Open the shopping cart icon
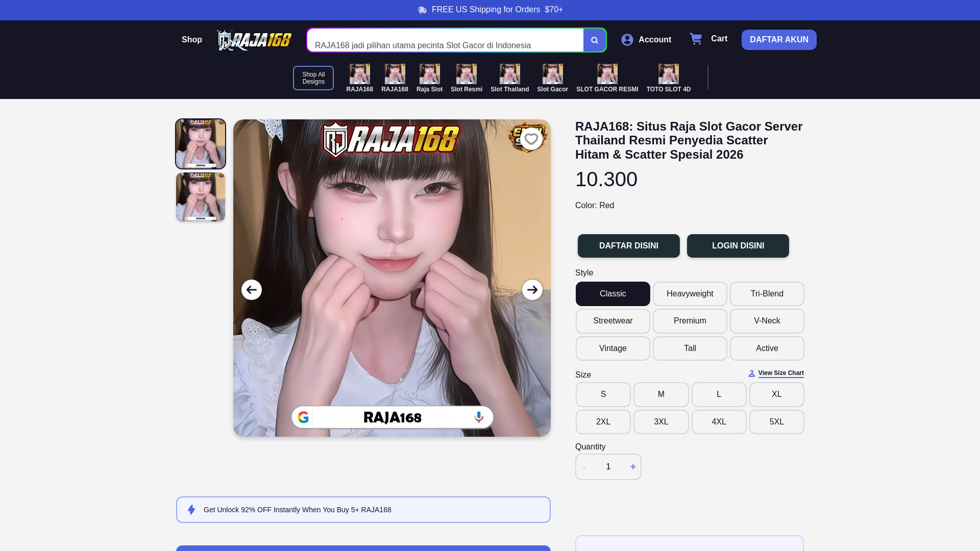The width and height of the screenshot is (980, 551). tap(696, 39)
